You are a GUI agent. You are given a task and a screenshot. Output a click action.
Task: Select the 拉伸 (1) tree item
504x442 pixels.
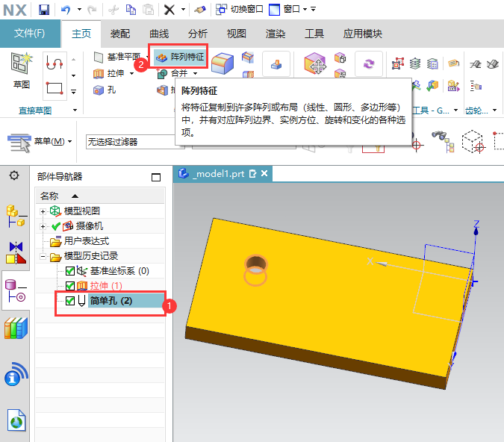106,286
